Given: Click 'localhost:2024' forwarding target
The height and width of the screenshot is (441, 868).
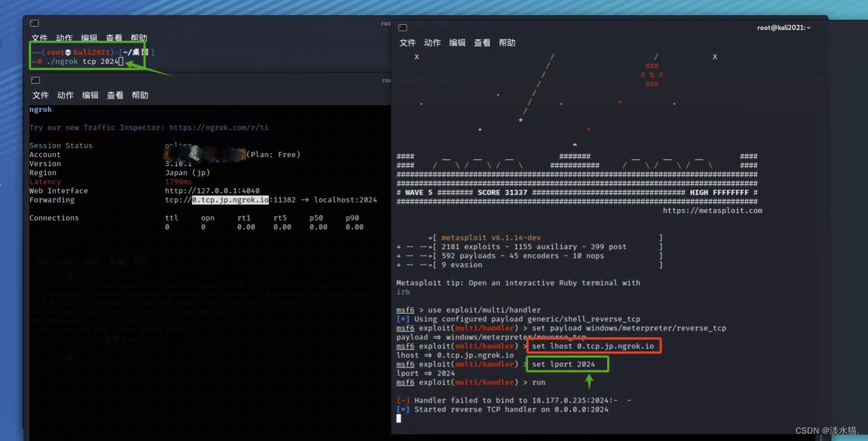Looking at the screenshot, I should pyautogui.click(x=345, y=200).
